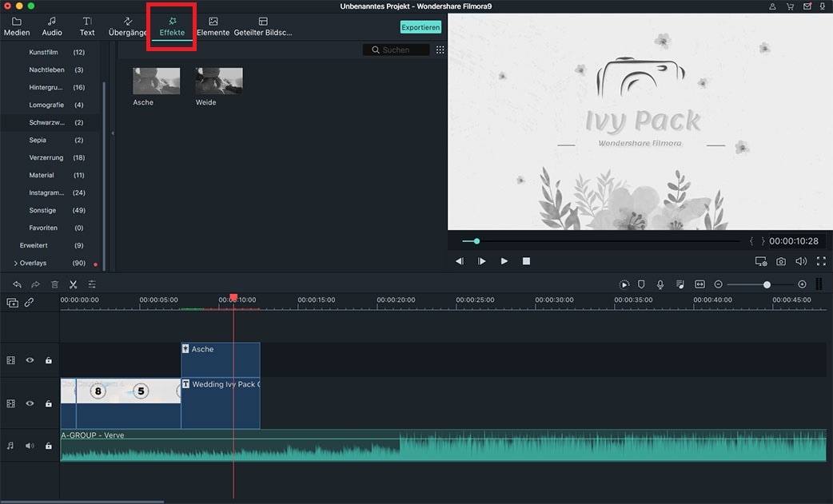This screenshot has width=833, height=504.
Task: Select the Asche effect thumbnail
Action: (x=156, y=81)
